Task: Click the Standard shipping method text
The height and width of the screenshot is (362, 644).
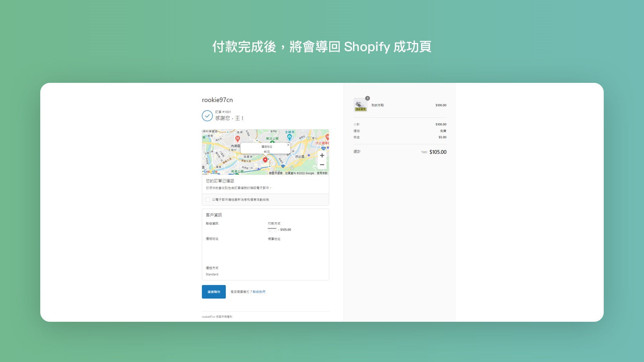Action: [x=212, y=274]
